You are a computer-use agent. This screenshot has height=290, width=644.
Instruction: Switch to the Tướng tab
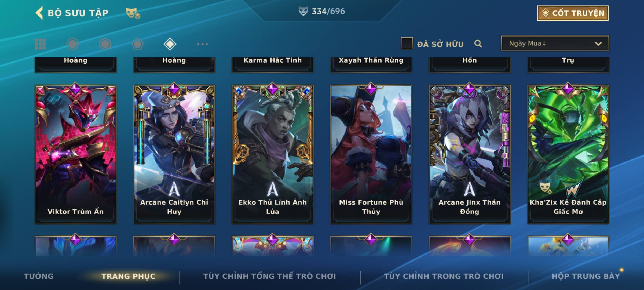(39, 276)
